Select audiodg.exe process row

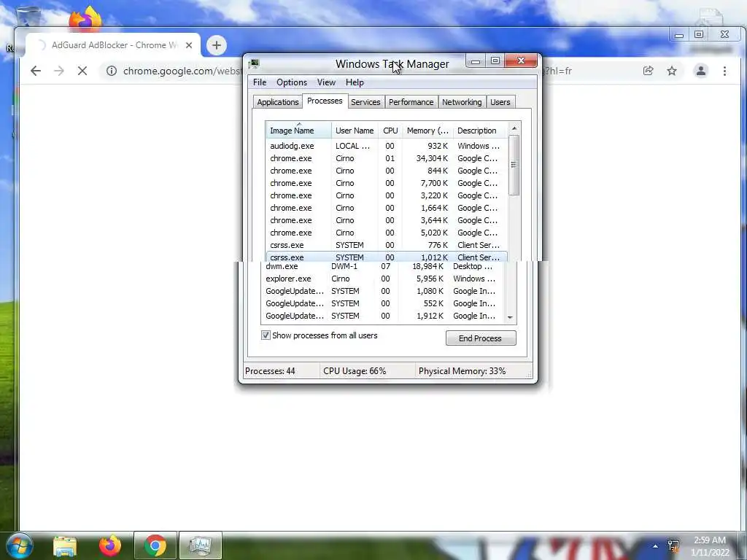[x=387, y=146]
